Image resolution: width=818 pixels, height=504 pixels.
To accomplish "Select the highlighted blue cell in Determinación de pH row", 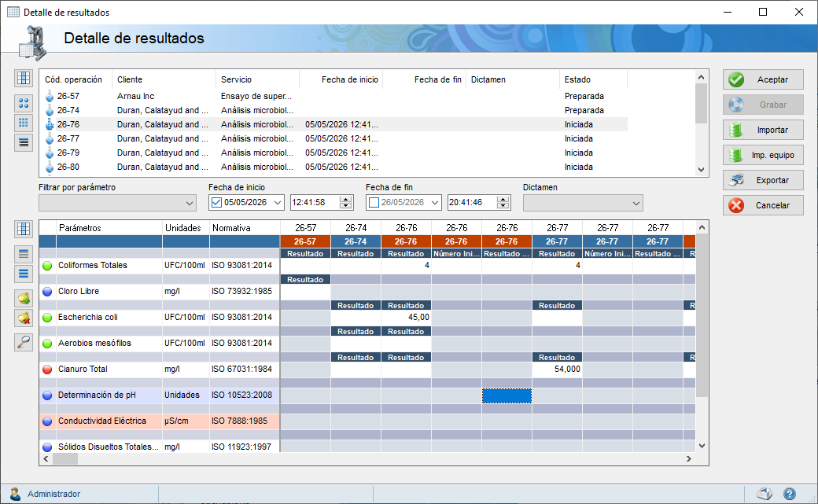I will pos(507,395).
